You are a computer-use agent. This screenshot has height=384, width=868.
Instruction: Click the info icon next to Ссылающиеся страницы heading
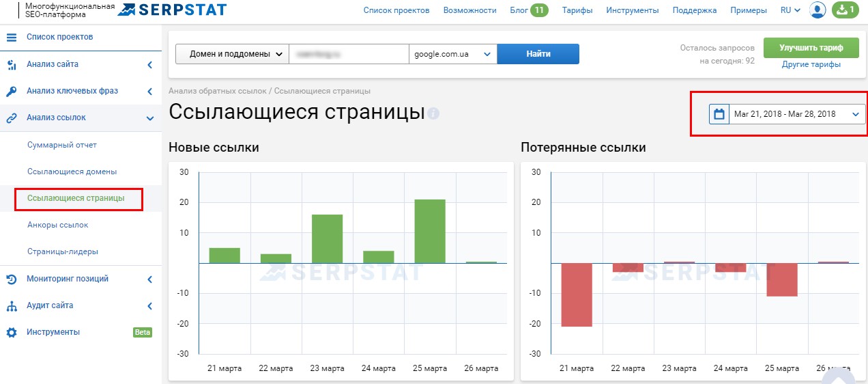coord(433,113)
